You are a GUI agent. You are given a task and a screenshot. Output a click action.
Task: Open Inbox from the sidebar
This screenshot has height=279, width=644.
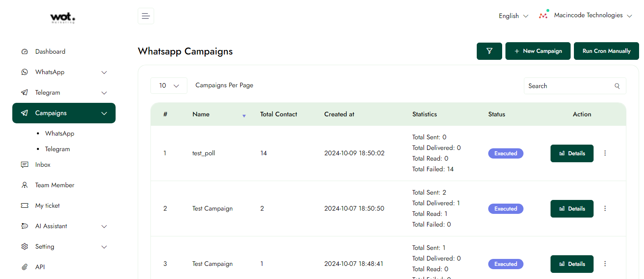click(43, 165)
